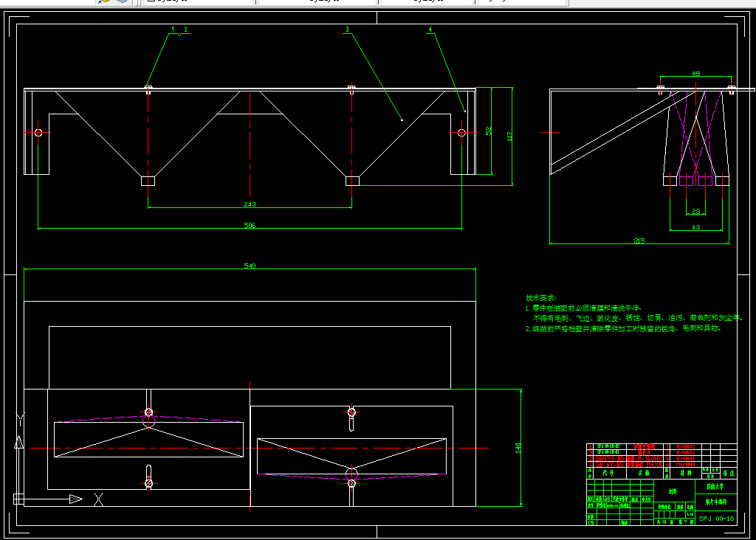Pick the 140 vertical dimension text
Viewport: 756px width, 540px height.
pyautogui.click(x=518, y=448)
